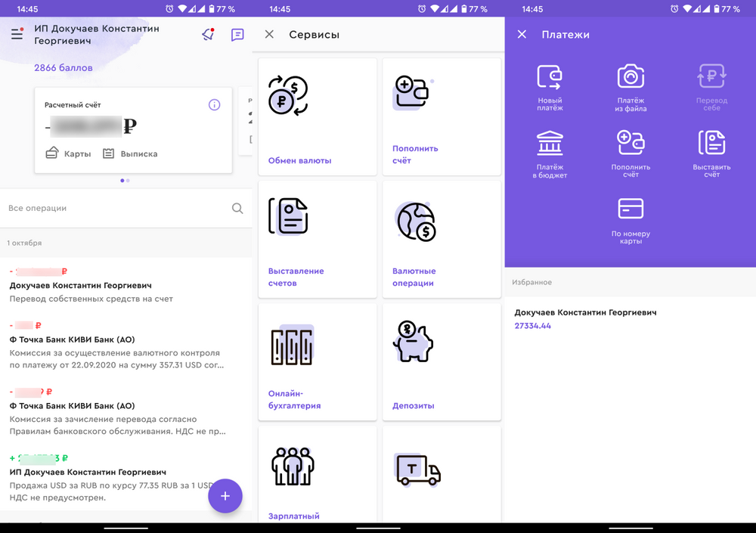Open the Валютные операции service tile
Image resolution: width=756 pixels, height=533 pixels.
tap(442, 239)
